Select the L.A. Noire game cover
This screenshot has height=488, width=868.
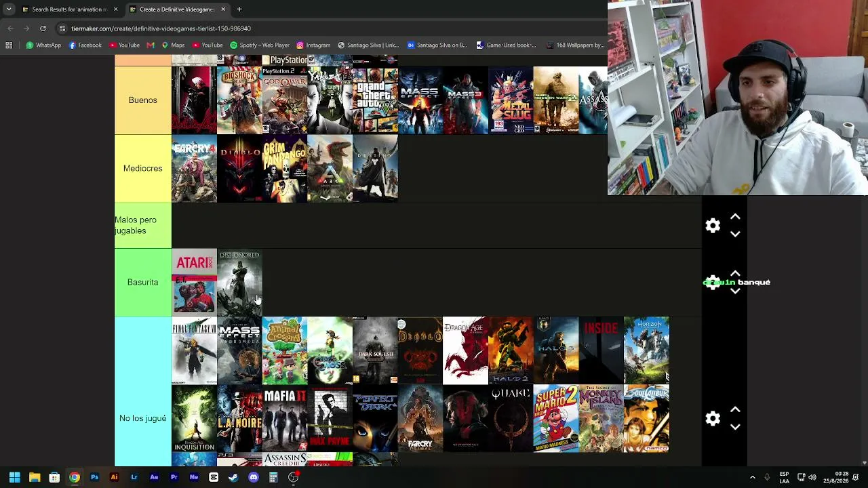point(239,418)
